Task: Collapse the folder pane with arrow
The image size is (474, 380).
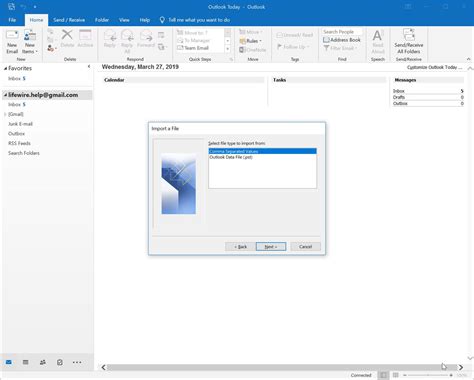Action: click(x=89, y=67)
